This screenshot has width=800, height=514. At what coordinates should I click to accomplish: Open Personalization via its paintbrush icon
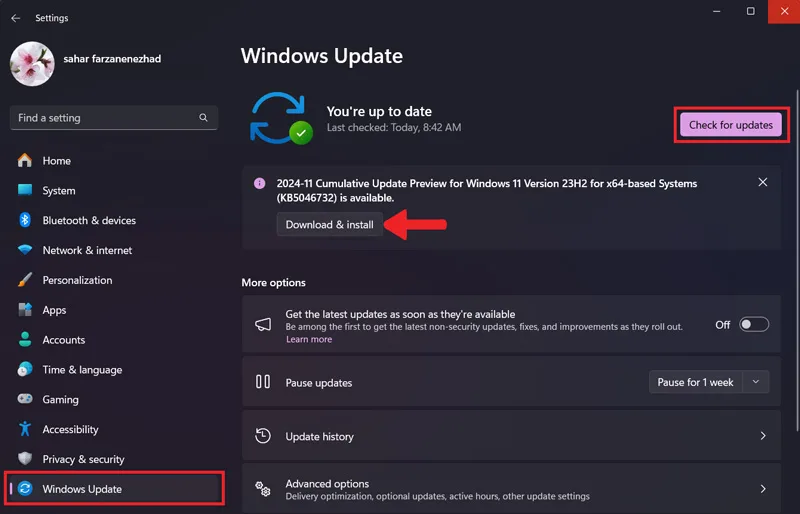pos(24,280)
